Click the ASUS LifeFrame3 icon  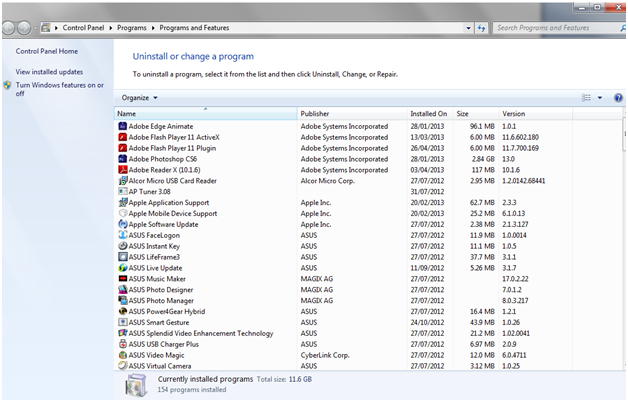[123, 257]
